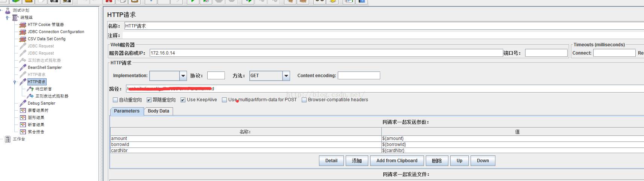The image size is (644, 181).
Task: Click the 注释 comment field
Action: 384,35
